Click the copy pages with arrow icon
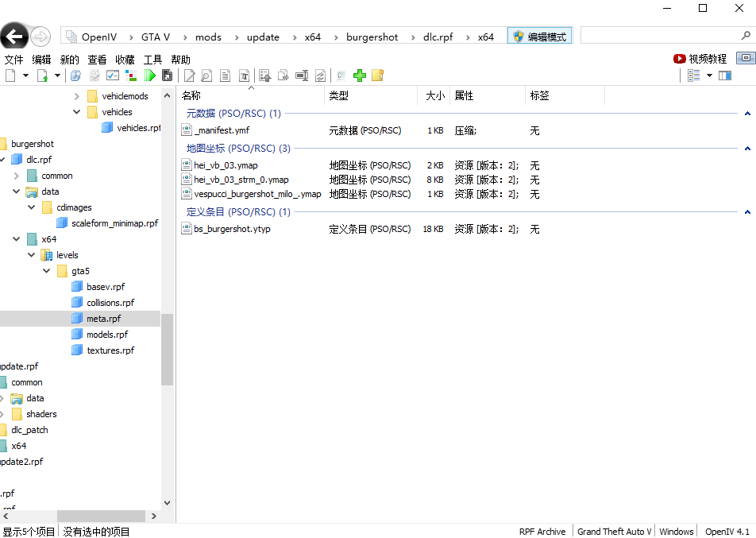756x538 pixels. pos(283,75)
